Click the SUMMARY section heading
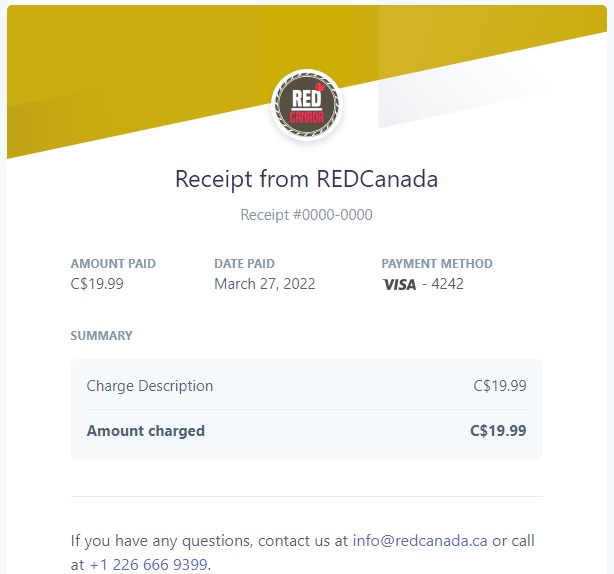Screen dimensions: 614x574 click(101, 336)
